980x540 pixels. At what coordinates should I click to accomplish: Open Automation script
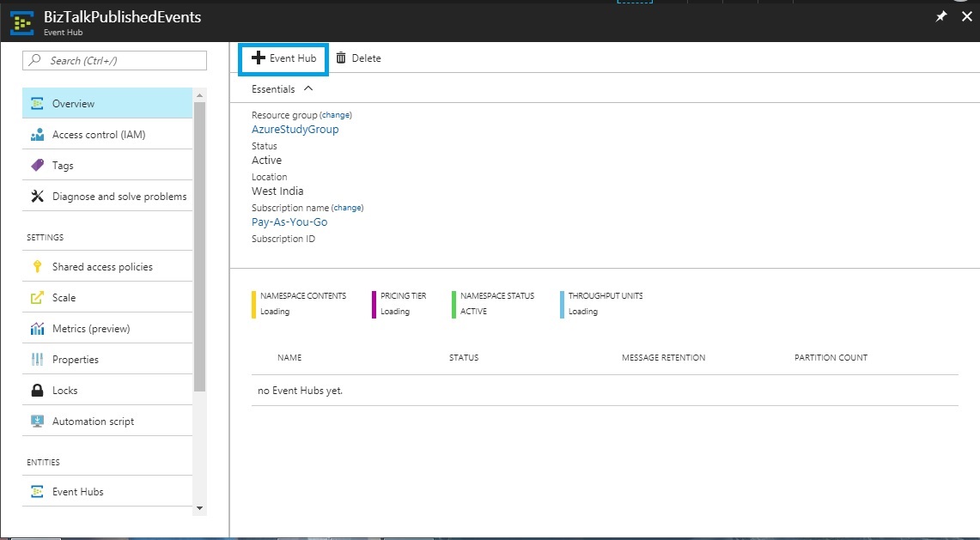point(107,422)
